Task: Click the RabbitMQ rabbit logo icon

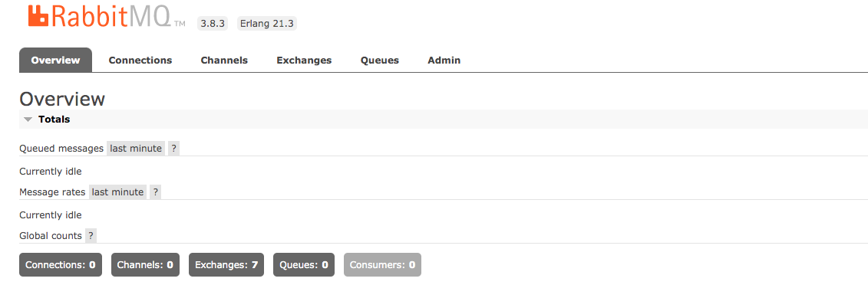Action: tap(38, 16)
